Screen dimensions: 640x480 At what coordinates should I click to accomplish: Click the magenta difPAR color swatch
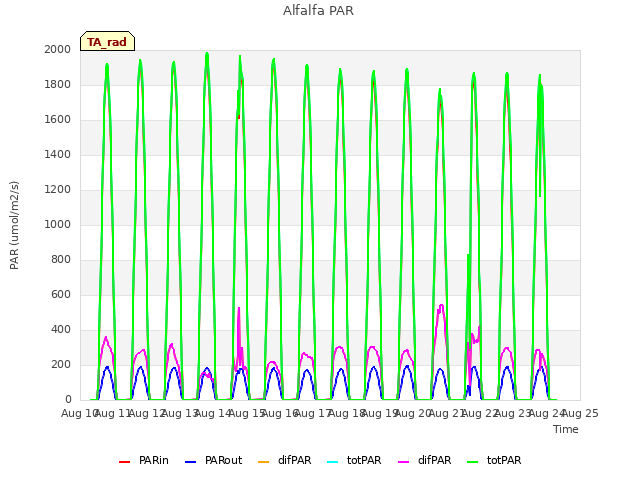(x=404, y=462)
